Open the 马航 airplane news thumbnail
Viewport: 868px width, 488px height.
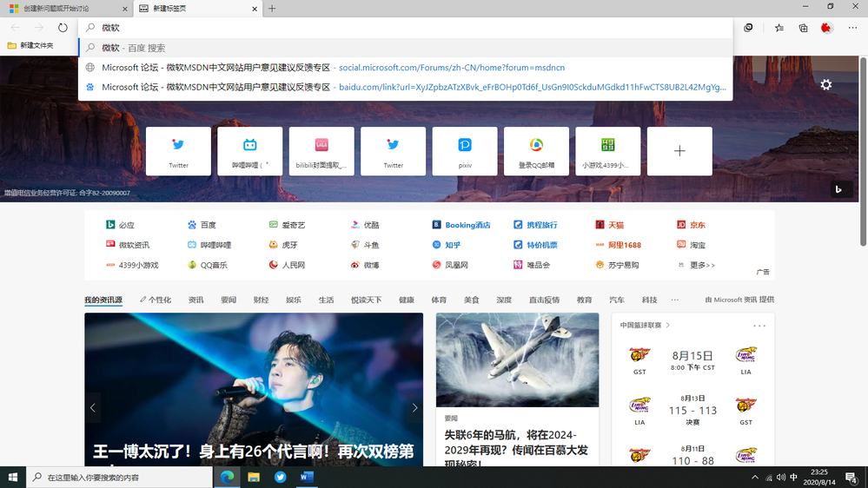(x=517, y=360)
